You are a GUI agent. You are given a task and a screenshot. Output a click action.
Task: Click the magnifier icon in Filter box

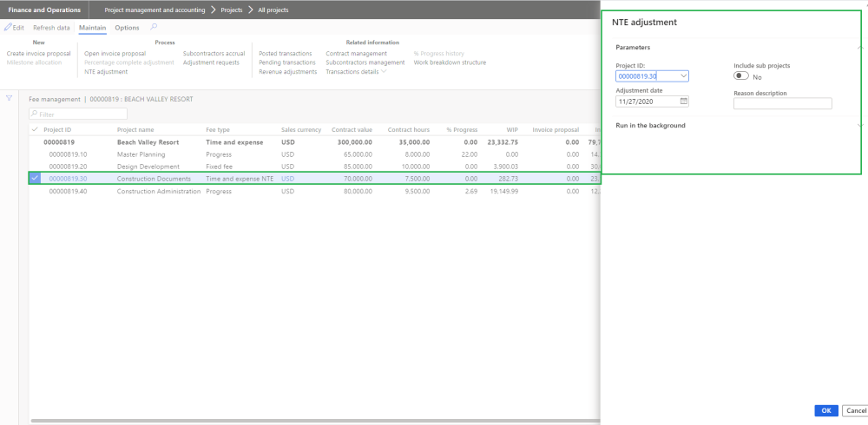click(35, 114)
